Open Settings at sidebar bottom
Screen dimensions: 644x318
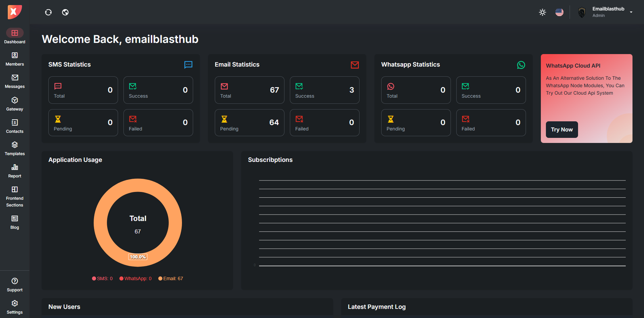click(x=15, y=307)
